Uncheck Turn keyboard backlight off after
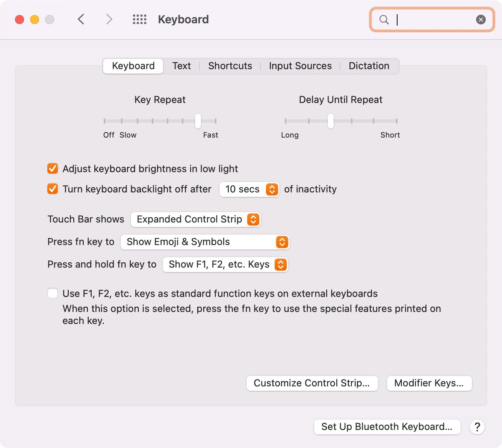The width and height of the screenshot is (502, 448). tap(53, 189)
